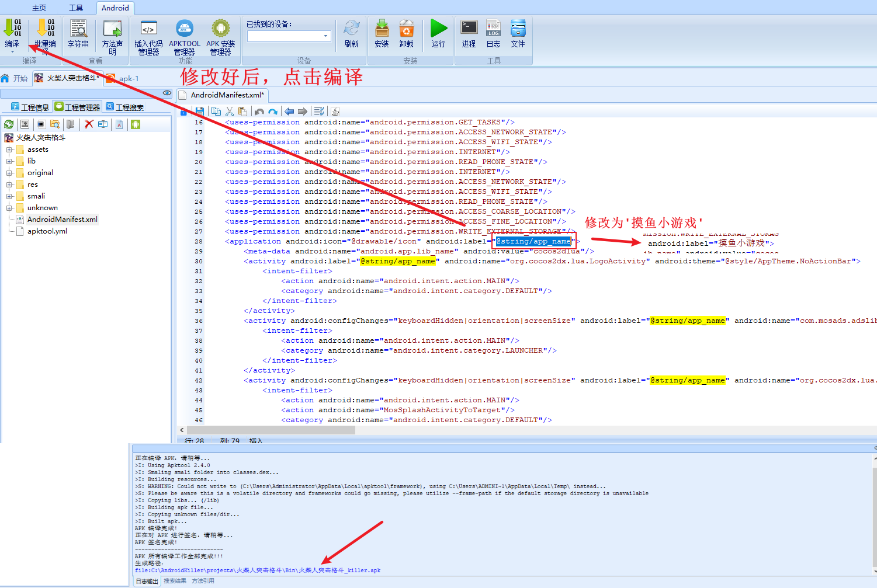Select apktool.yml in project tree
This screenshot has width=877, height=588.
47,231
